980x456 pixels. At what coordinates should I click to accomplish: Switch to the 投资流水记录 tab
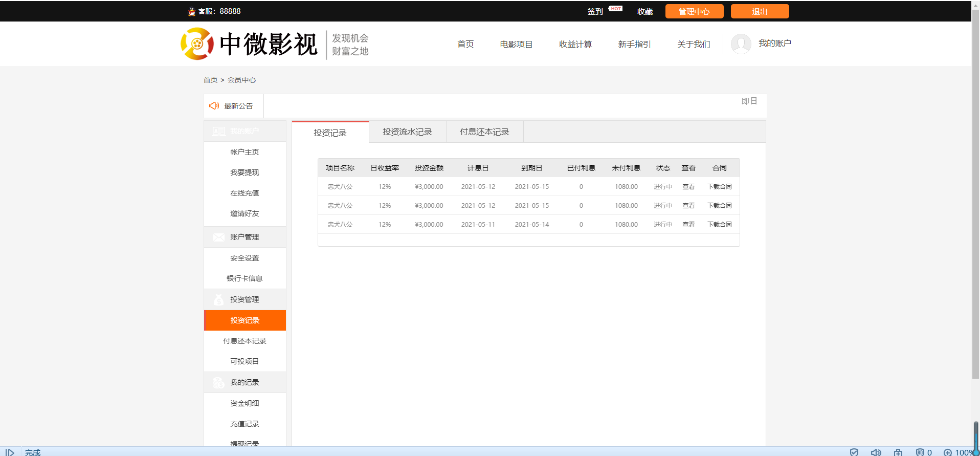pos(408,132)
